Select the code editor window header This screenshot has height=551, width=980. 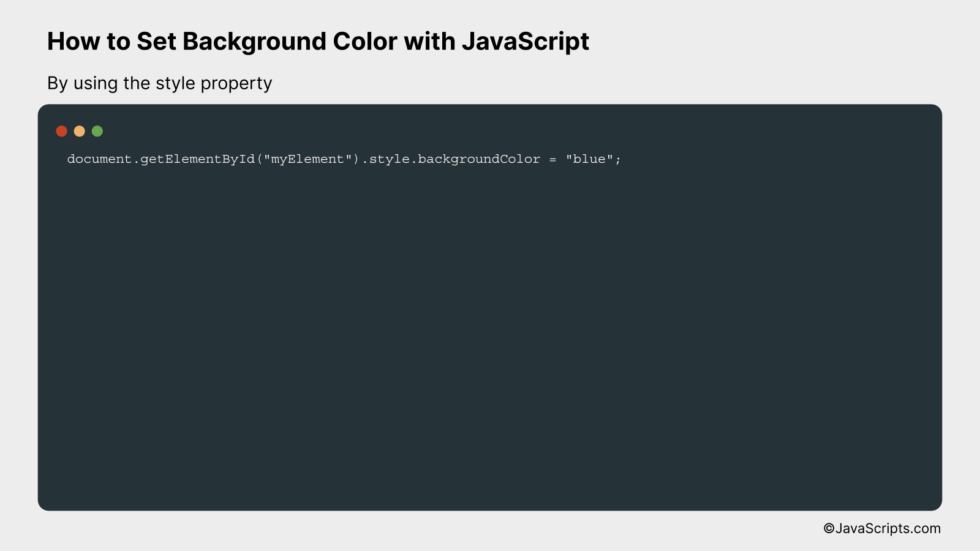click(429, 130)
